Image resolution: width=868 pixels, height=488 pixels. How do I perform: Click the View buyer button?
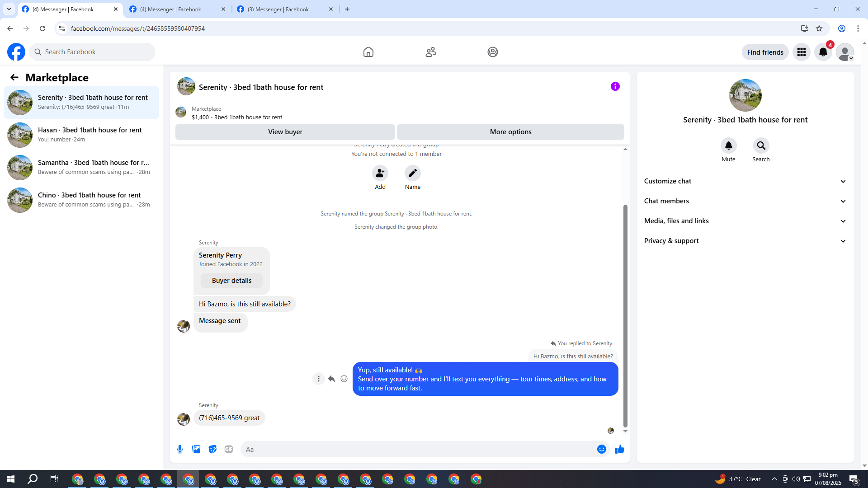pos(285,132)
